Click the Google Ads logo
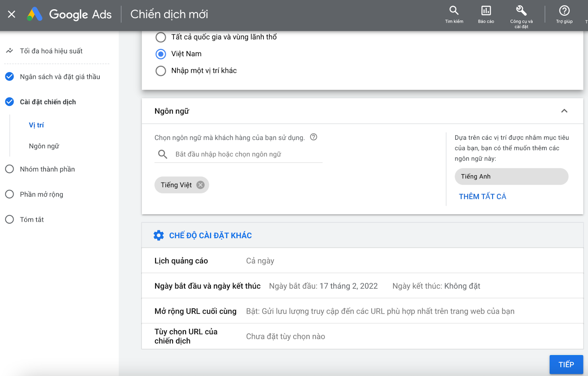This screenshot has height=376, width=588. click(x=69, y=14)
